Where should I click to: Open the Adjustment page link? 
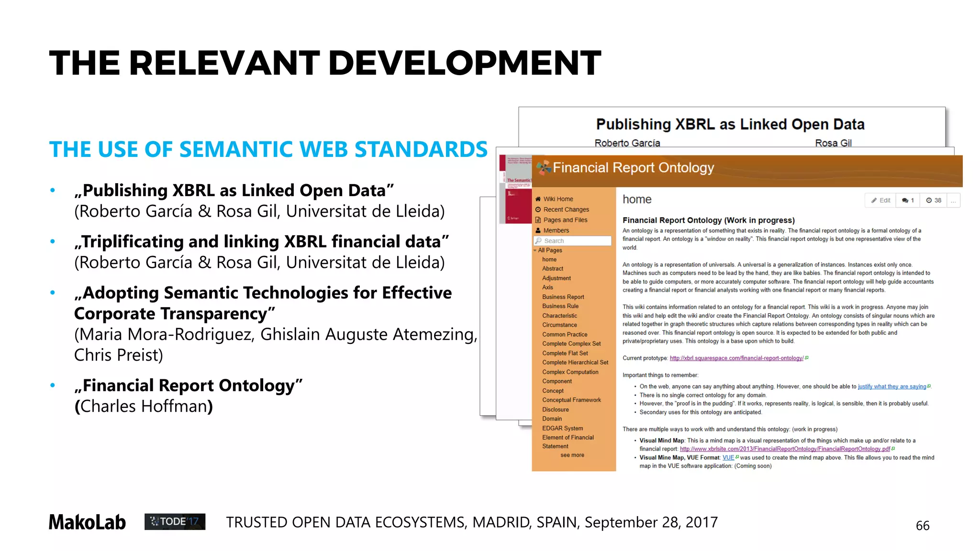[557, 278]
